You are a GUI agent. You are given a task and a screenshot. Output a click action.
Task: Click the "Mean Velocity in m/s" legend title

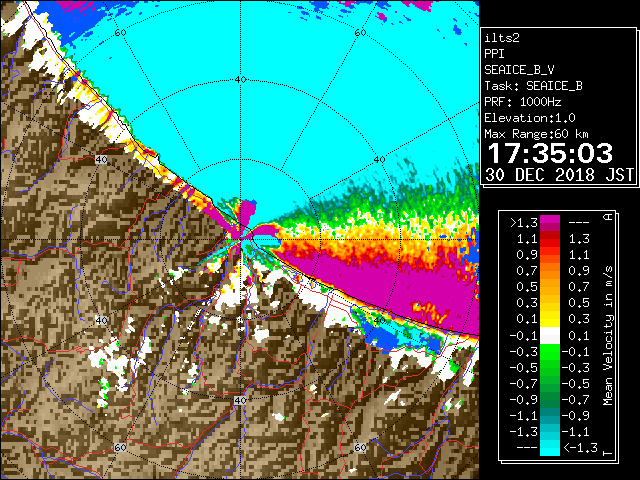coord(608,336)
